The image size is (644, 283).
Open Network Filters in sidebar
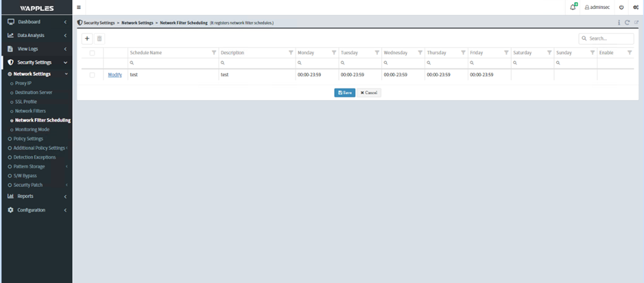tap(30, 110)
